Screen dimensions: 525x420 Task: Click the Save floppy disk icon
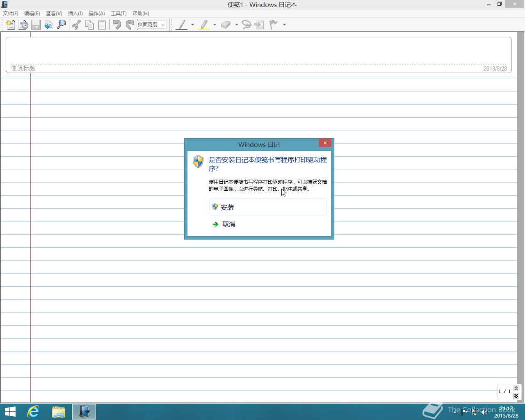click(x=36, y=25)
